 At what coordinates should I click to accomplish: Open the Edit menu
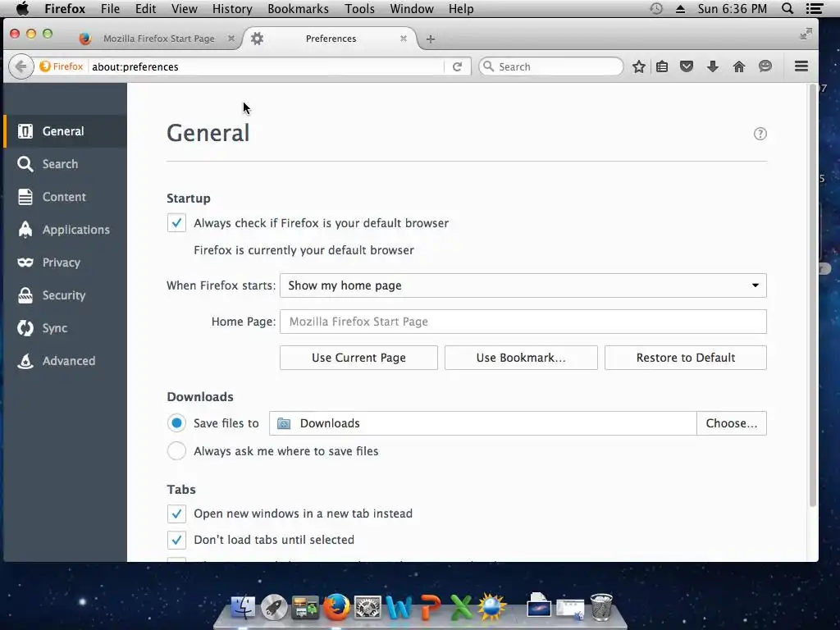click(145, 8)
